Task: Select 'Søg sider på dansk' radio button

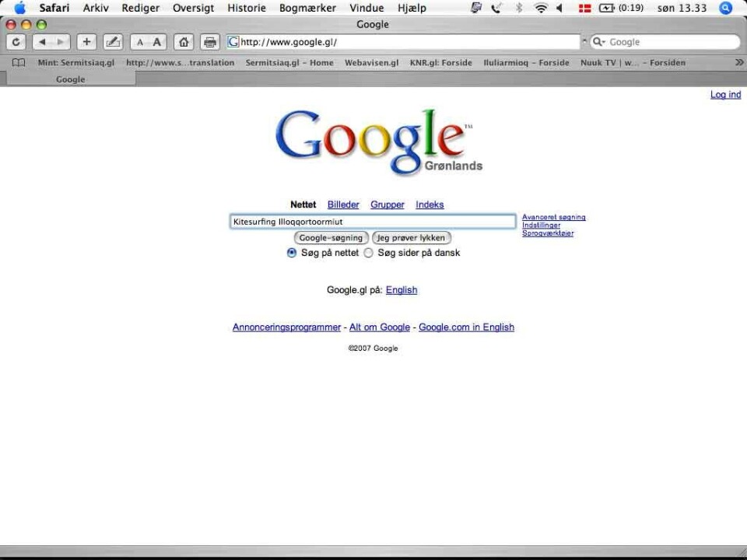Action: [x=368, y=253]
